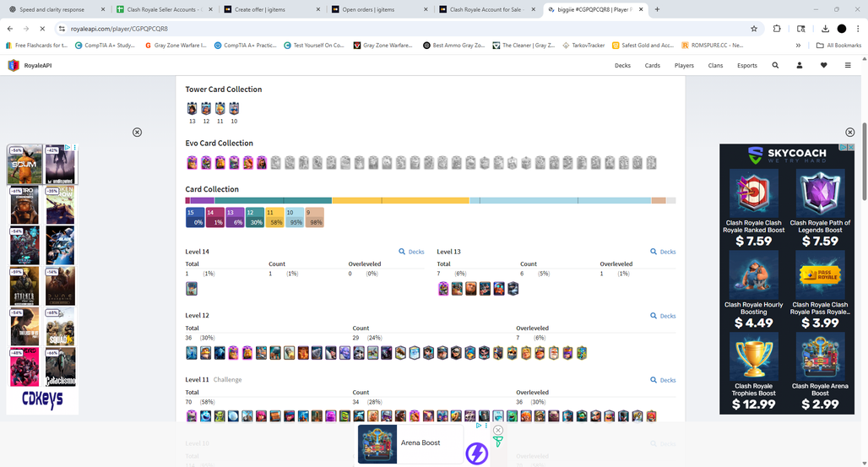868x467 pixels.
Task: Click the lightning bolt ad button
Action: (x=476, y=453)
